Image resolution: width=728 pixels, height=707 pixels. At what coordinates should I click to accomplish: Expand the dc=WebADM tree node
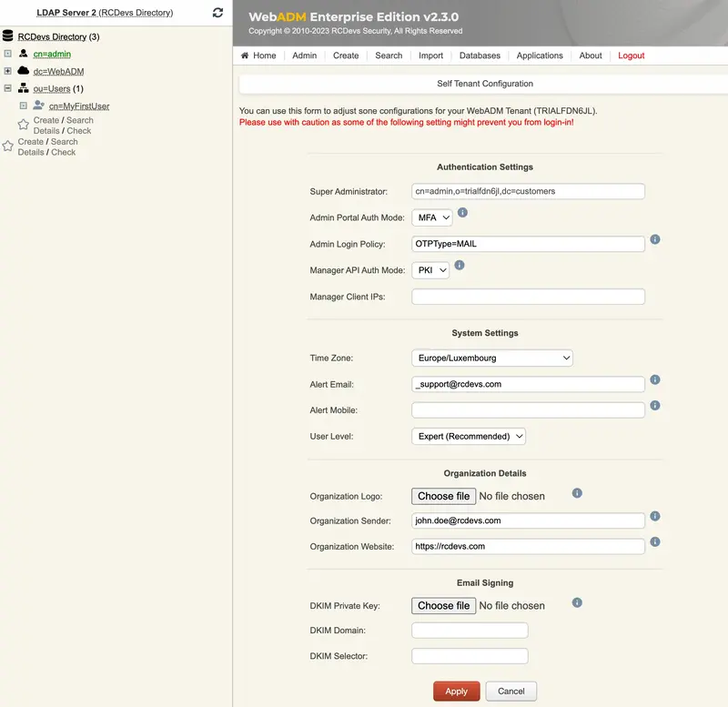(x=7, y=71)
